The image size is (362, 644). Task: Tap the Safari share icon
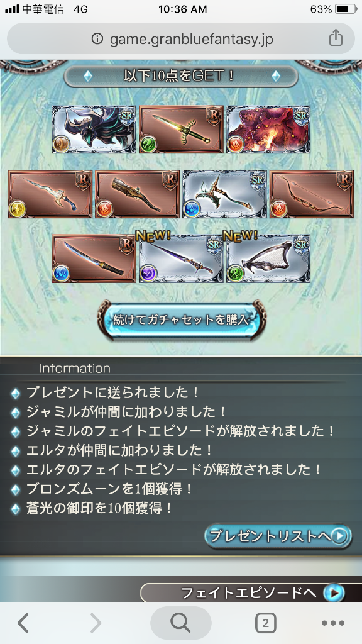(336, 38)
